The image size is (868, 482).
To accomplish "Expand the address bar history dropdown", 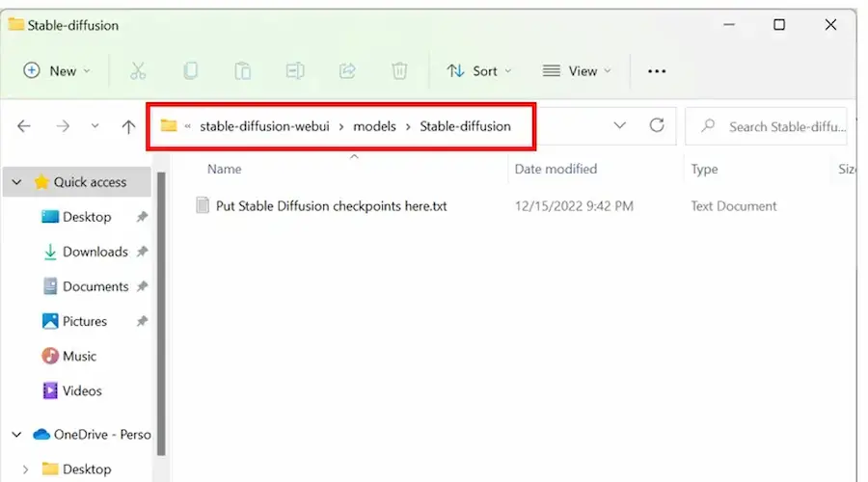I will (620, 125).
